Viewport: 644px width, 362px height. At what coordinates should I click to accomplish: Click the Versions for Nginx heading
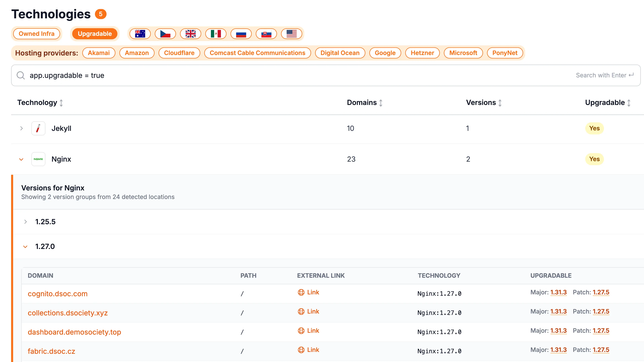point(53,188)
